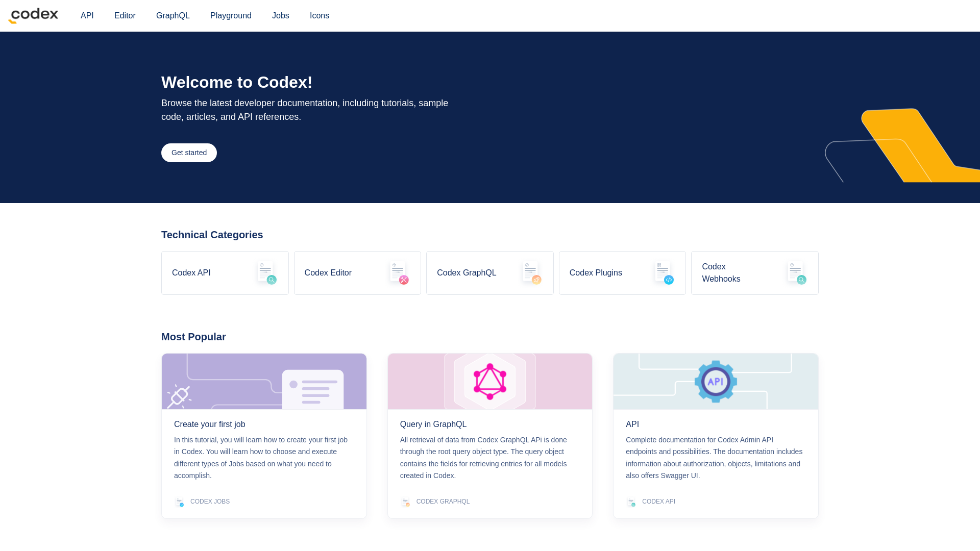Screen dimensions: 980x551
Task: Open the Codex API category card
Action: point(225,273)
